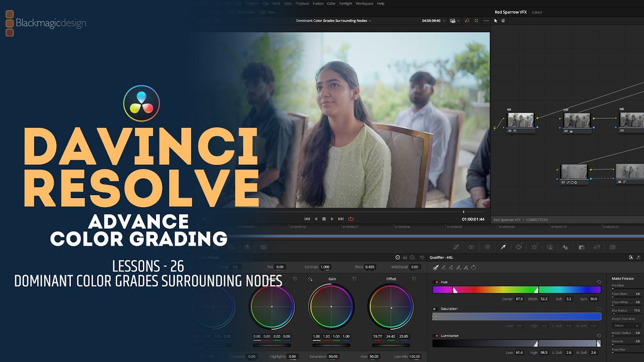Image resolution: width=644 pixels, height=362 pixels.
Task: Open the Help menu
Action: click(x=380, y=4)
